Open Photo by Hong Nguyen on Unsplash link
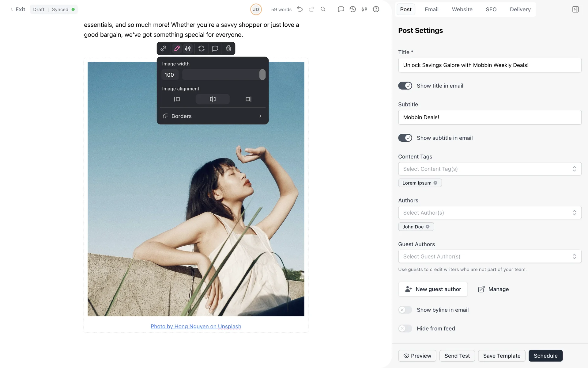 click(196, 326)
